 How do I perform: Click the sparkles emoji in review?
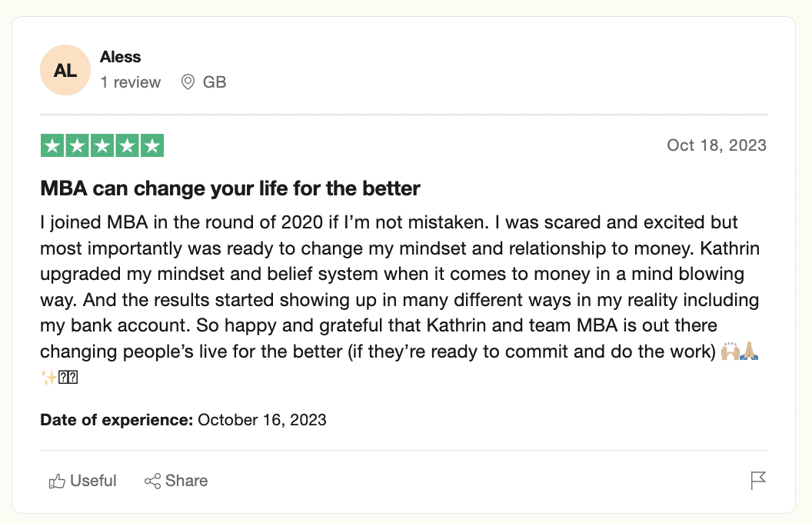(48, 377)
